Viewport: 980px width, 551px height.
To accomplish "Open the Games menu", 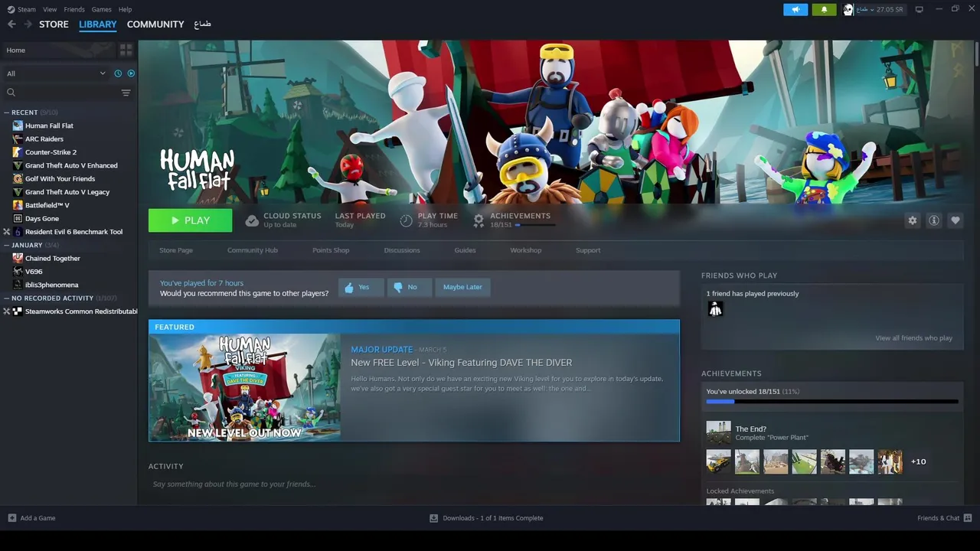I will (101, 9).
